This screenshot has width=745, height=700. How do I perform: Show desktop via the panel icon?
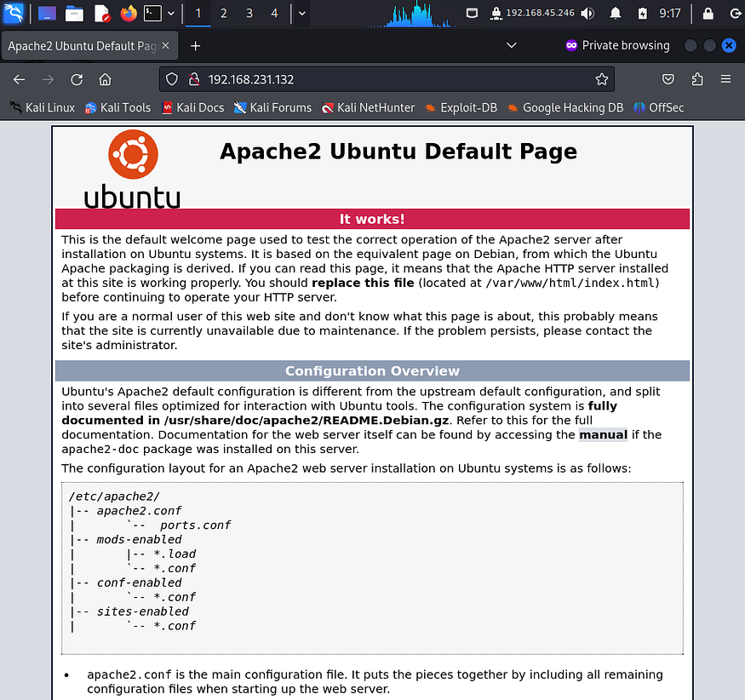(47, 14)
